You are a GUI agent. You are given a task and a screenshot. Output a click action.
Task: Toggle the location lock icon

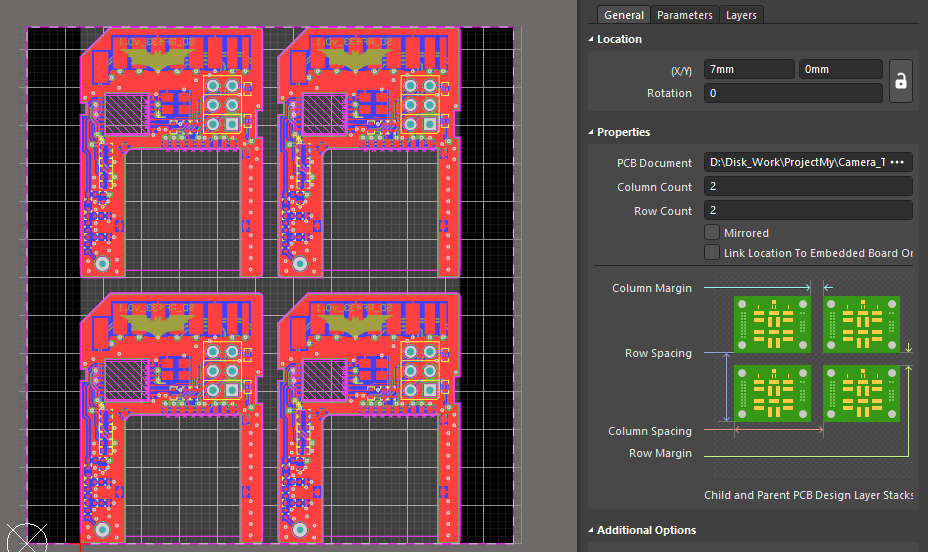900,82
